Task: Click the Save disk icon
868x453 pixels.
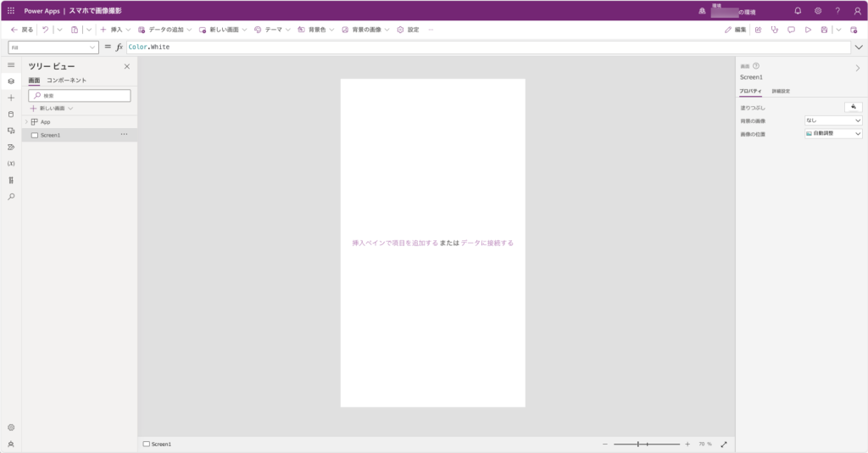Action: (824, 30)
